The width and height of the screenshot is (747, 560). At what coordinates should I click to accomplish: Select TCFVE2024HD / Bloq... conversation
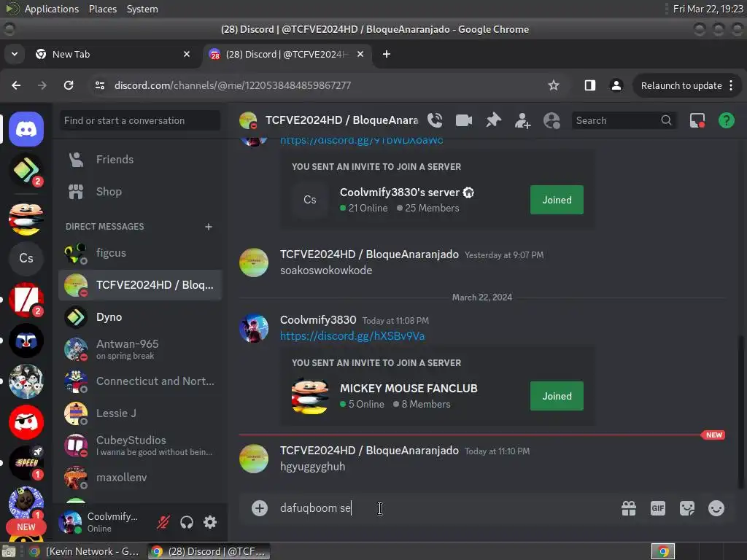click(140, 285)
